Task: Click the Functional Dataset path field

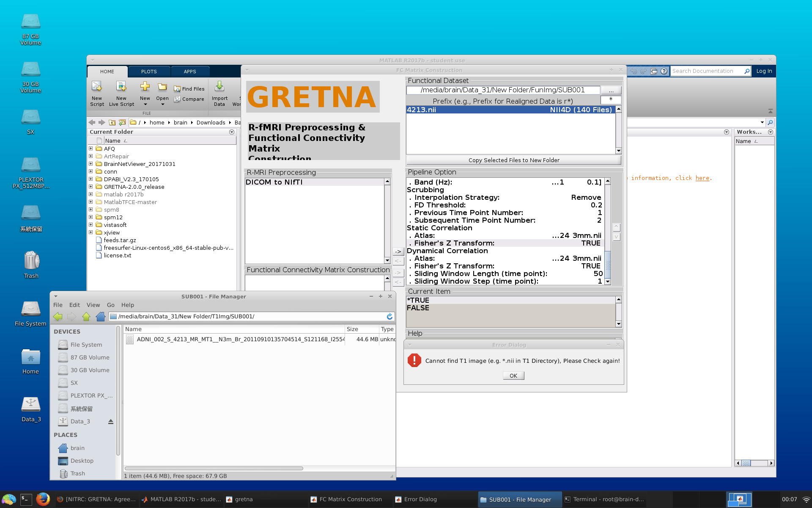Action: 503,90
